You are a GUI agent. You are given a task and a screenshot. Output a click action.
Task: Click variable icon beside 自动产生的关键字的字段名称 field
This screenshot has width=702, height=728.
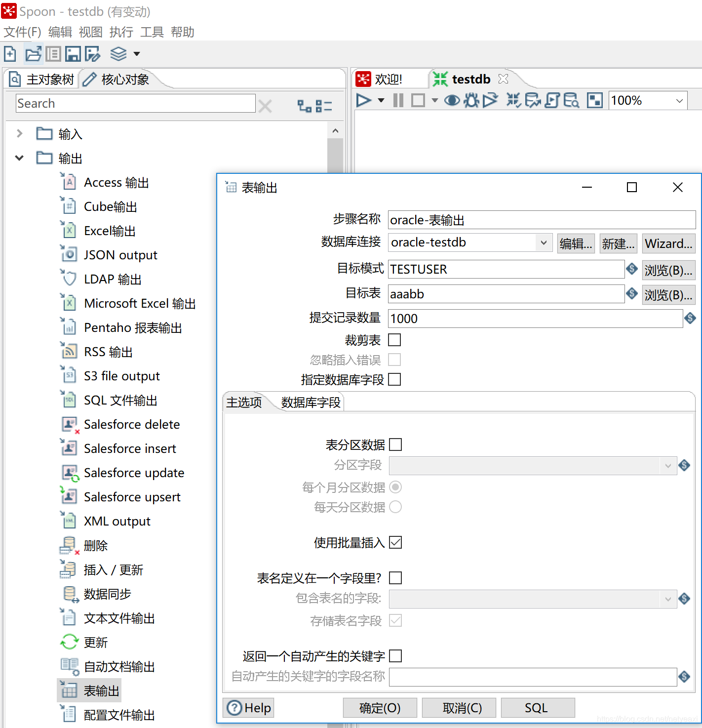[x=684, y=677]
